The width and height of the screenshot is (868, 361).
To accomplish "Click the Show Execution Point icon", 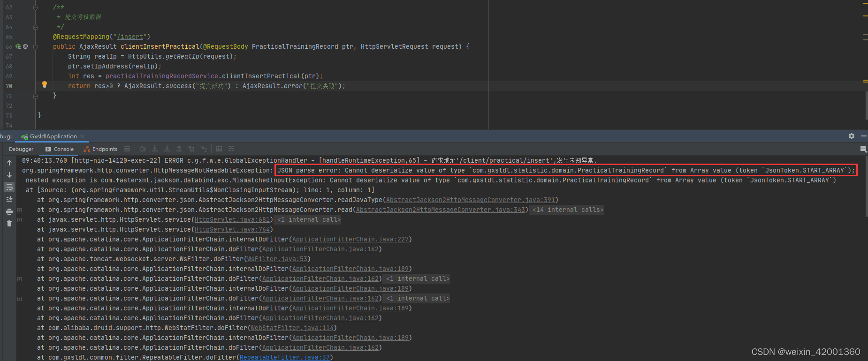I will pos(127,149).
